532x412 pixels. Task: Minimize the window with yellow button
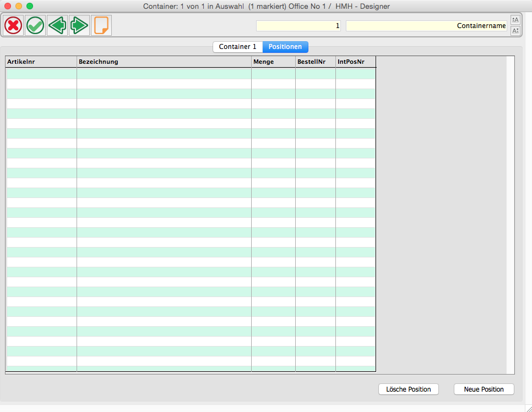(x=19, y=6)
